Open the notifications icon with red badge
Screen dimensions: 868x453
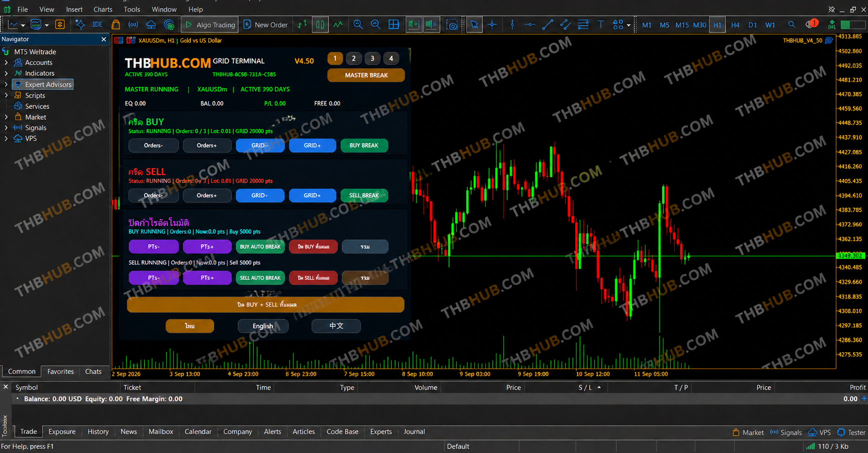pos(811,24)
